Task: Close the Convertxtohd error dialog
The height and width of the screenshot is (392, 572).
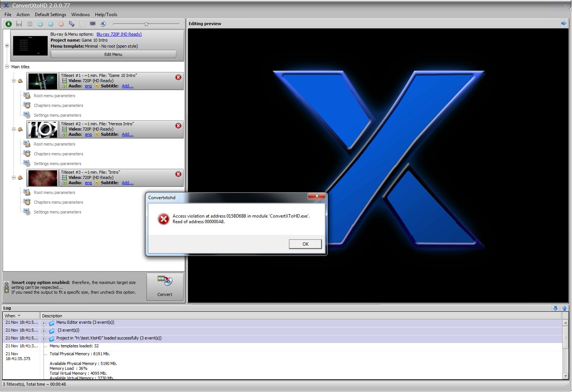Action: point(317,196)
